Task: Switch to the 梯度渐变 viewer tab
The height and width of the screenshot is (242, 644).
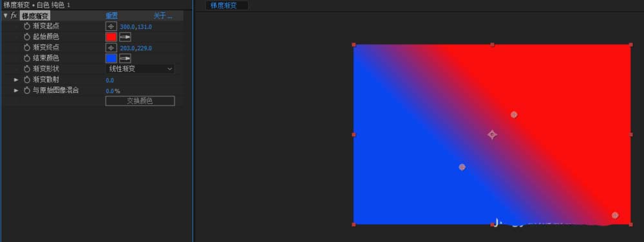Action: point(227,5)
